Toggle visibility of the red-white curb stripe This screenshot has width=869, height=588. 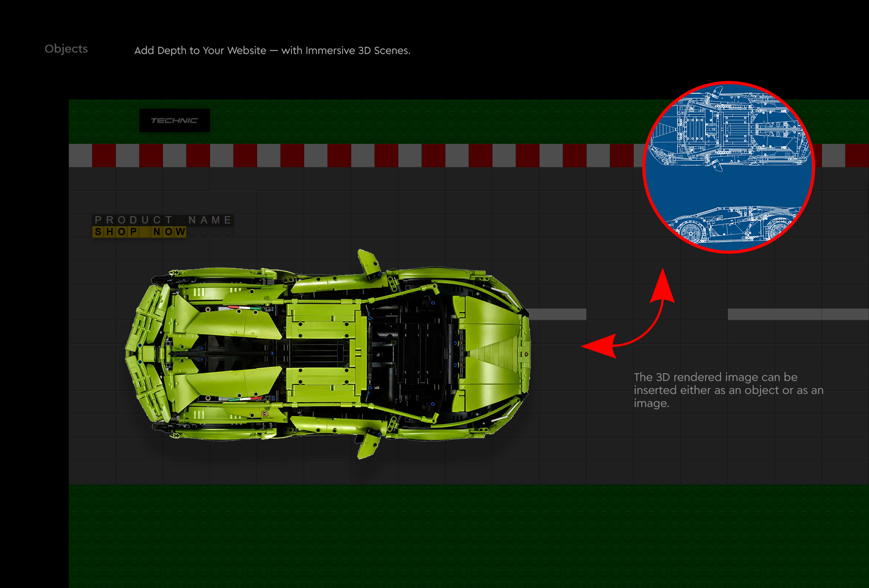point(317,155)
